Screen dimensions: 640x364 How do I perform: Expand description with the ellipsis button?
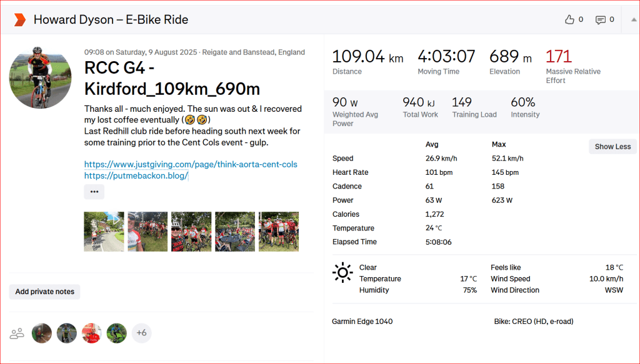click(94, 192)
